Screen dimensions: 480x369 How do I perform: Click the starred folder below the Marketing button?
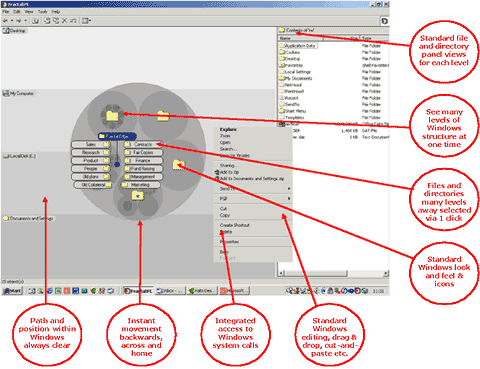click(x=138, y=195)
